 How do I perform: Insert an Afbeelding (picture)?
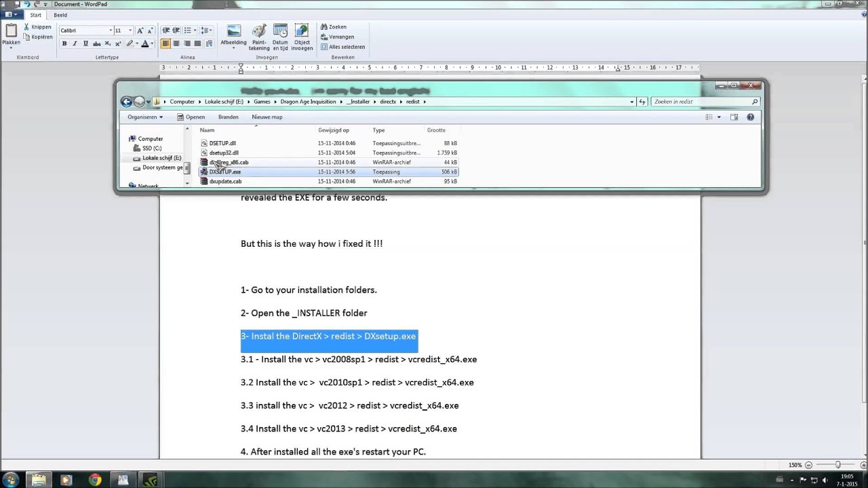coord(233,36)
